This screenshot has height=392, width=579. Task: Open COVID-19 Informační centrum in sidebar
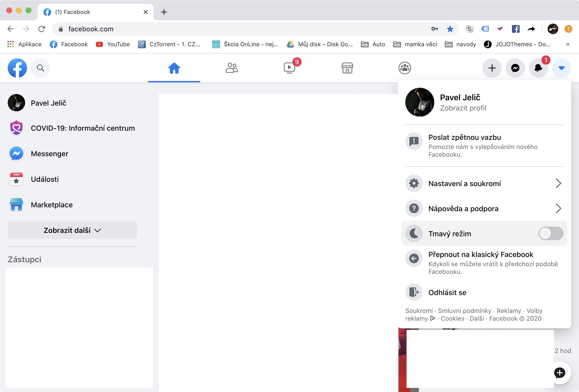[x=83, y=128]
